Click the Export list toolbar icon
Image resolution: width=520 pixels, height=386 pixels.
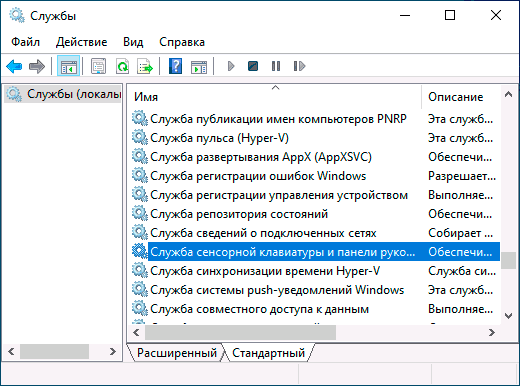145,66
